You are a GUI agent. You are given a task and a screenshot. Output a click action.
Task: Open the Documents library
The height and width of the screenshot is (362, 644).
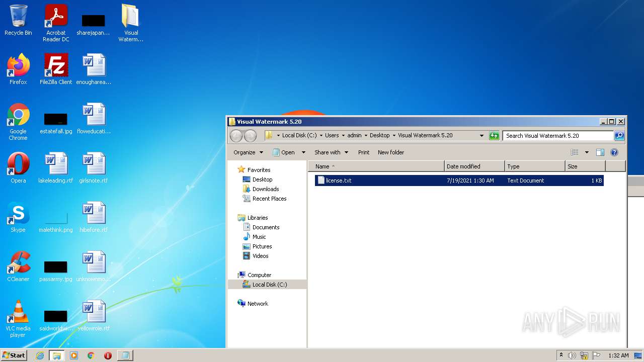pyautogui.click(x=266, y=227)
